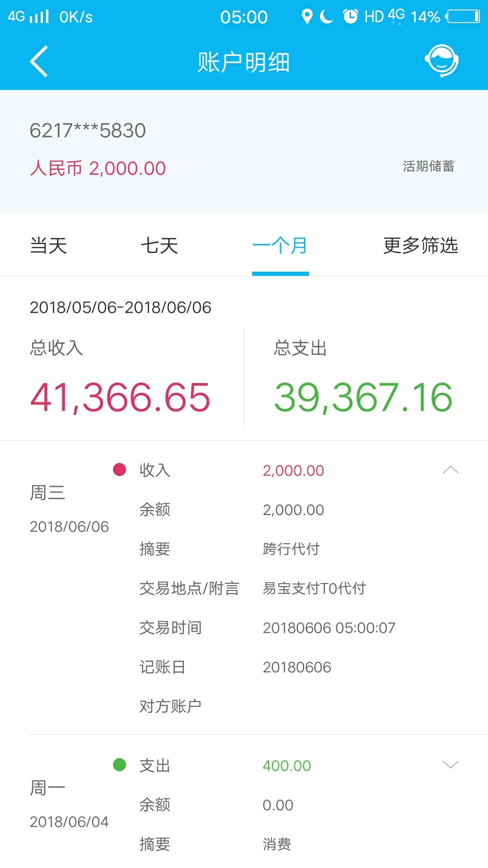Tap the location pin status icon

click(x=307, y=17)
